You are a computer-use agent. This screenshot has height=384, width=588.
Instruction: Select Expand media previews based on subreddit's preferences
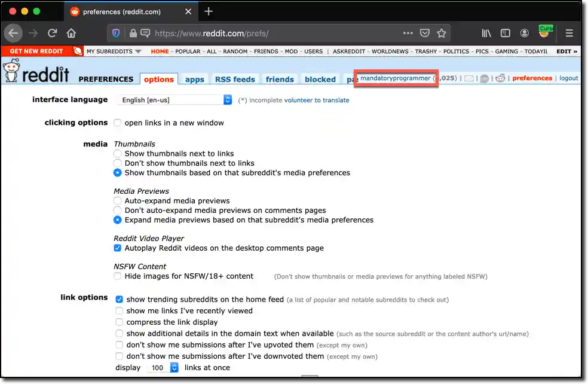point(117,220)
